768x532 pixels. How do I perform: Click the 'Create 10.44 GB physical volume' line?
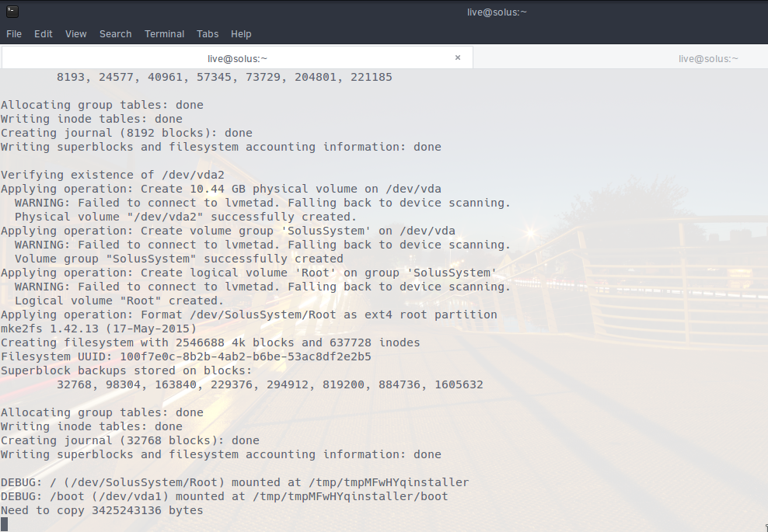(x=221, y=189)
